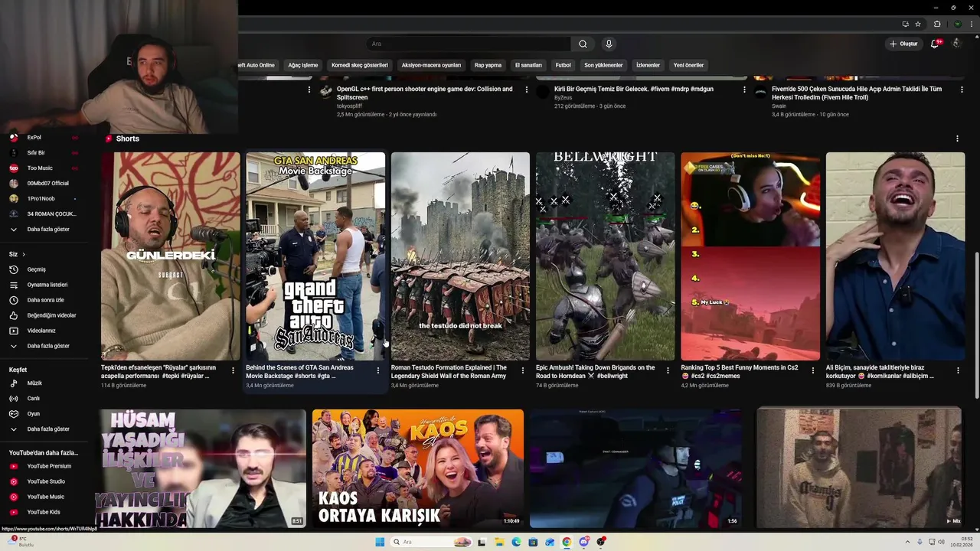980x551 pixels.
Task: Select the Komedi skeç gösterileri chip
Action: (360, 65)
